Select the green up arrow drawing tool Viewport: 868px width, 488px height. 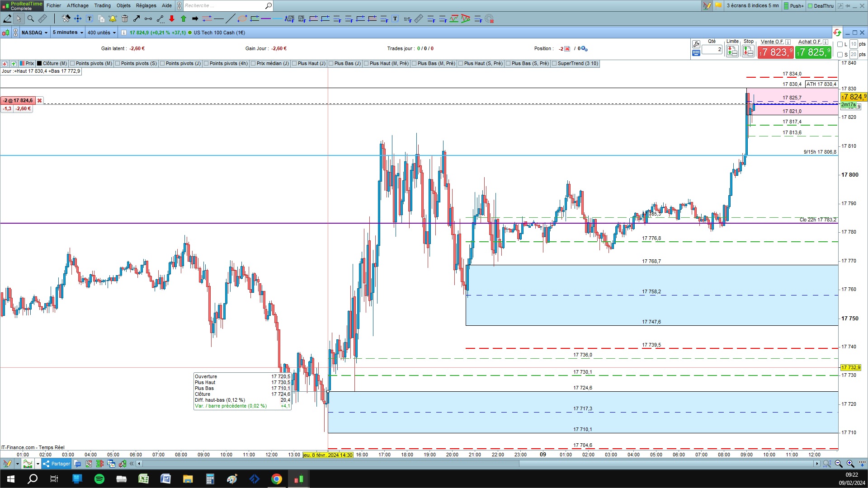[184, 19]
